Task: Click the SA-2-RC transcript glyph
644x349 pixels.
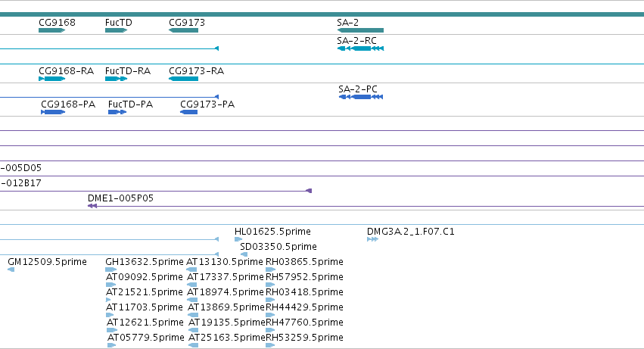Action: [360, 48]
